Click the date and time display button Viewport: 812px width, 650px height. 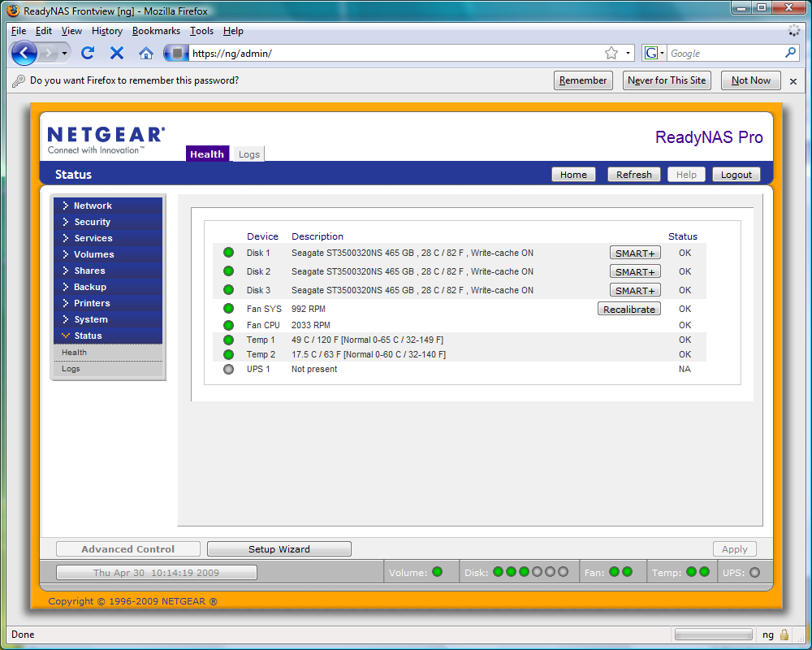[157, 572]
